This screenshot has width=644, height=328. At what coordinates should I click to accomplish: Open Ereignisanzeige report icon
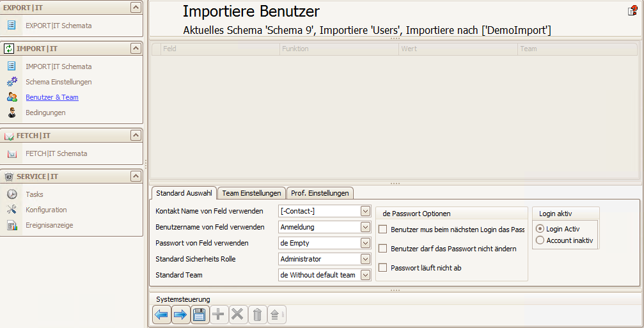tap(12, 225)
